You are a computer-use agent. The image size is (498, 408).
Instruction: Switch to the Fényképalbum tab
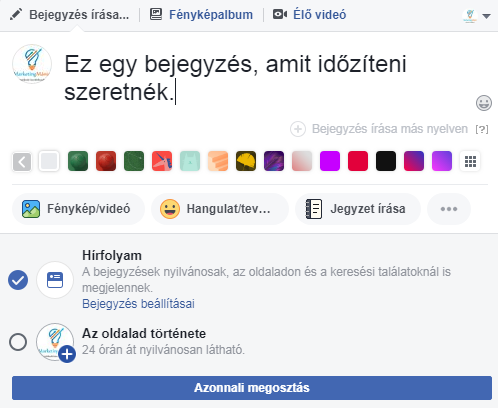click(211, 15)
